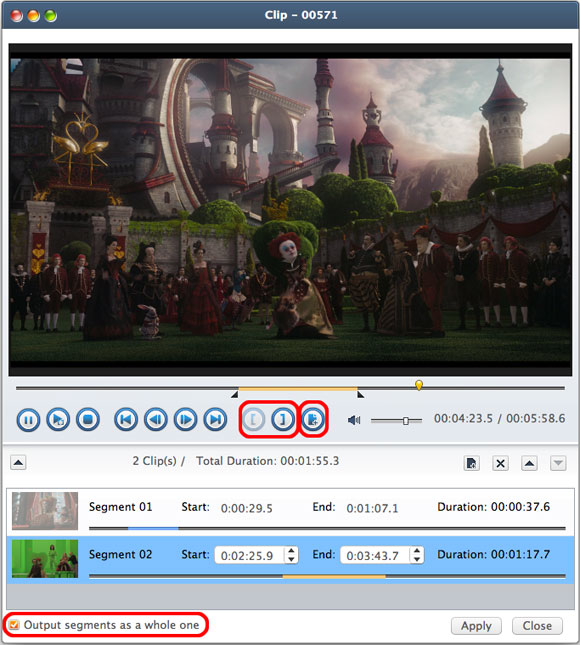The height and width of the screenshot is (645, 580).
Task: Click the add segment icon in list toolbar
Action: click(471, 463)
